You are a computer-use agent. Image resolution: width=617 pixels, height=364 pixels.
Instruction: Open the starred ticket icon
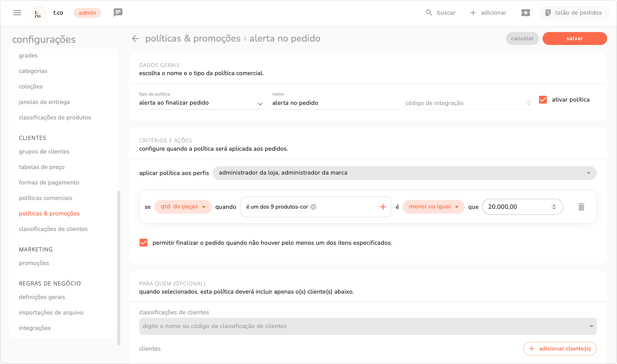click(525, 13)
